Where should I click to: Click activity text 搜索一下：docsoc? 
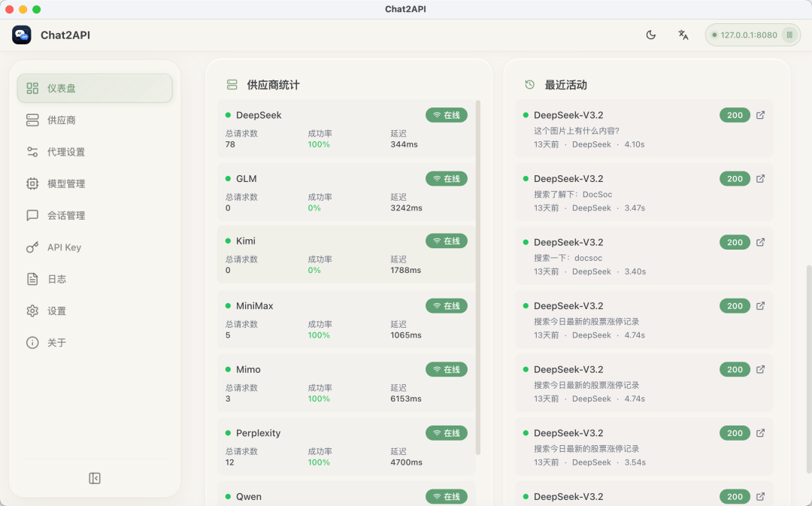568,258
